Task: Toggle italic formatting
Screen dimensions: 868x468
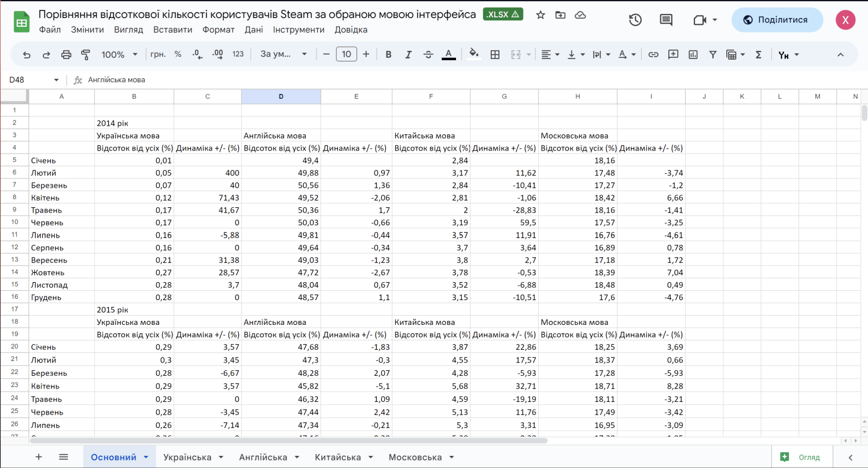Action: point(408,54)
